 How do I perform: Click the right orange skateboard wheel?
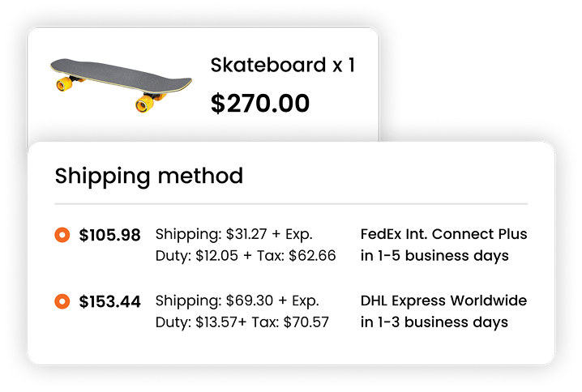coord(146,103)
